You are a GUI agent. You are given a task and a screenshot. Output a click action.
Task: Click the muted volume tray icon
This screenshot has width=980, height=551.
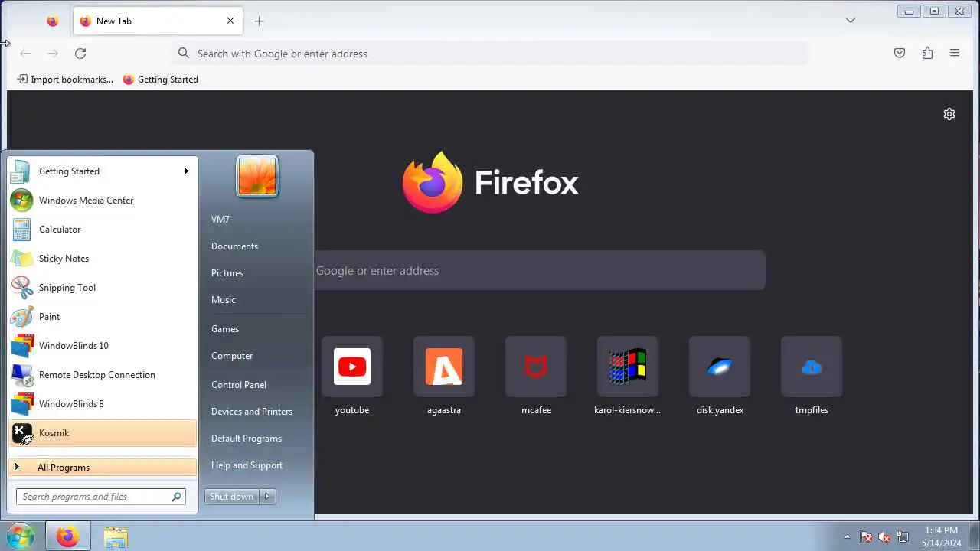[x=884, y=537]
